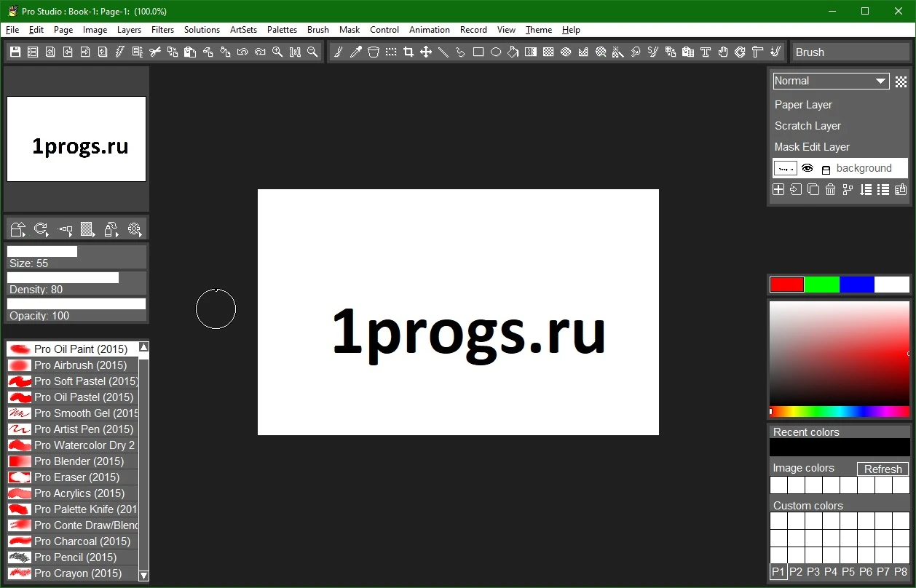This screenshot has height=588, width=916.
Task: Pick the hand pan tool
Action: (x=723, y=52)
